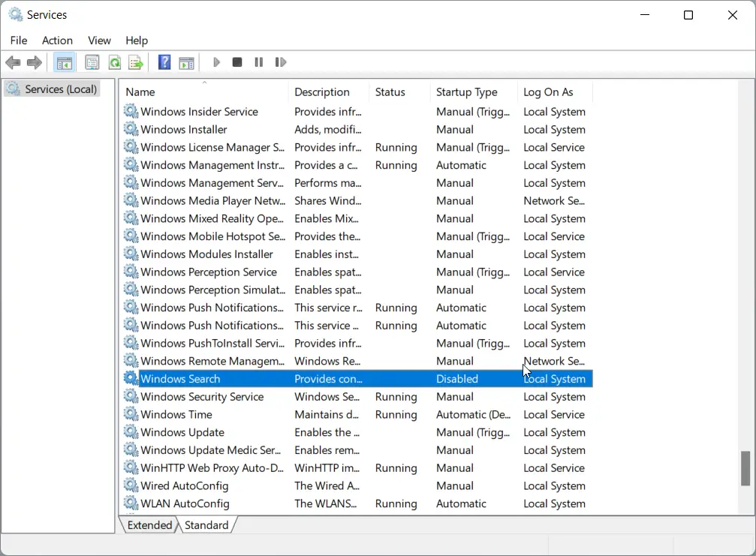Viewport: 756px width, 556px height.
Task: Toggle Show/Hide Console Tree icon
Action: (64, 62)
